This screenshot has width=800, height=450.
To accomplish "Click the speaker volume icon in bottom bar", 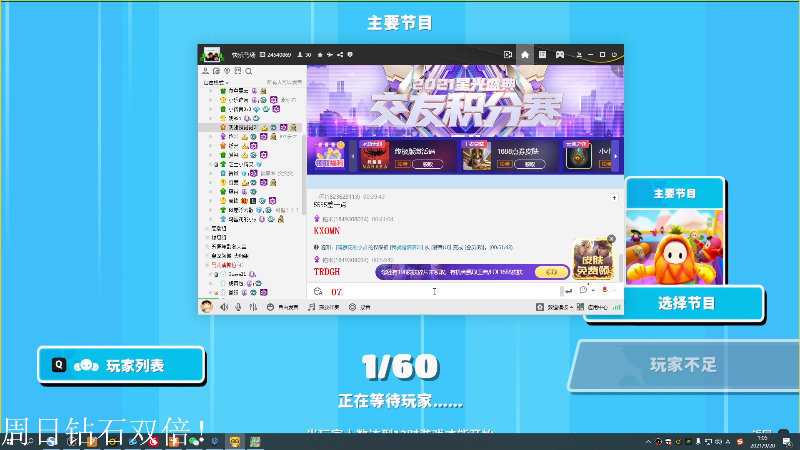I will click(224, 307).
